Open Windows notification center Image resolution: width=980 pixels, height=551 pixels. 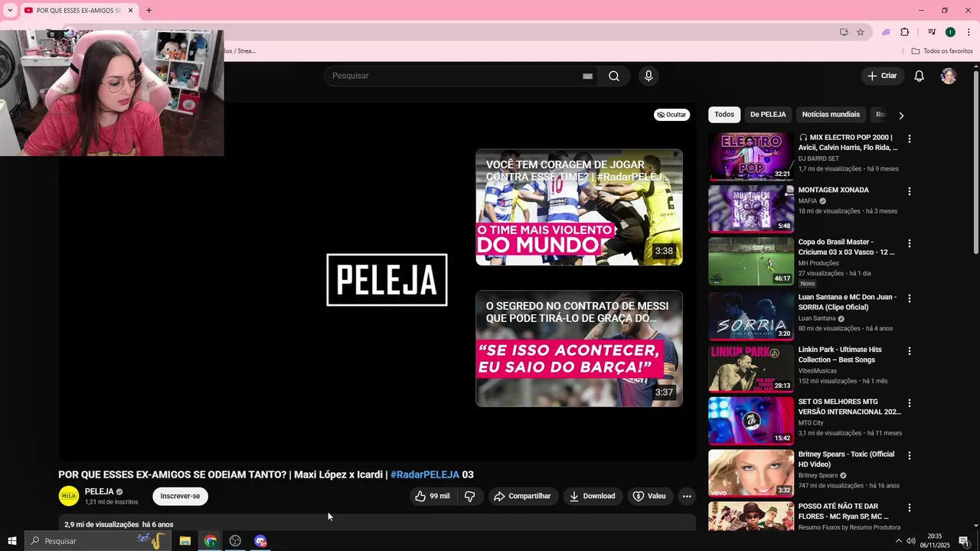tap(964, 541)
